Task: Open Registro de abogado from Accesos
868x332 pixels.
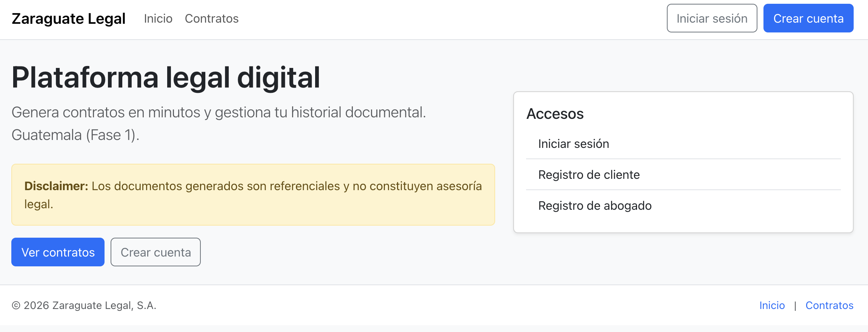Action: 595,206
